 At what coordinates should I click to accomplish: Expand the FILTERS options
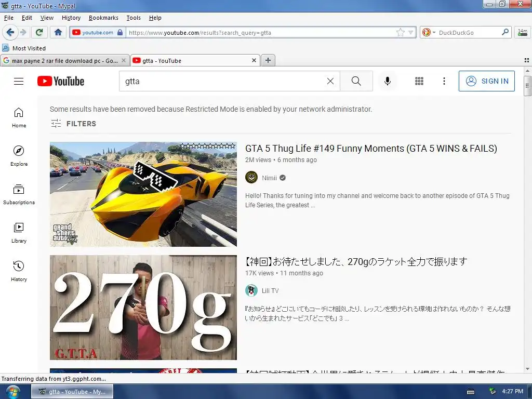73,124
